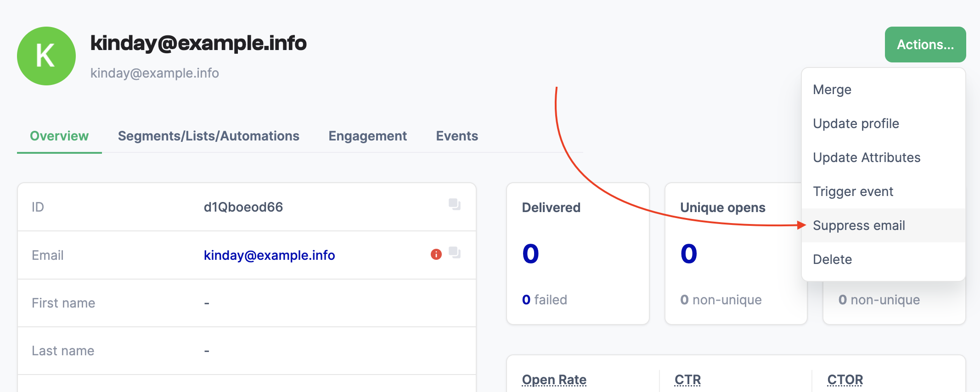Choose Trigger event menu item
Screen dimensions: 980x392
pyautogui.click(x=884, y=191)
